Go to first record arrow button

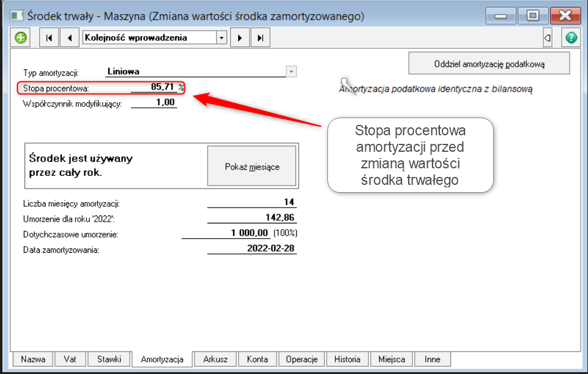[x=49, y=38]
